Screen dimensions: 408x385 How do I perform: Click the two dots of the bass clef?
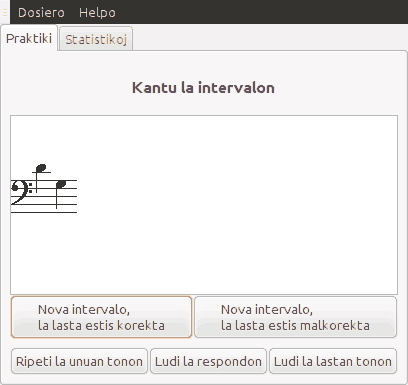pos(31,188)
